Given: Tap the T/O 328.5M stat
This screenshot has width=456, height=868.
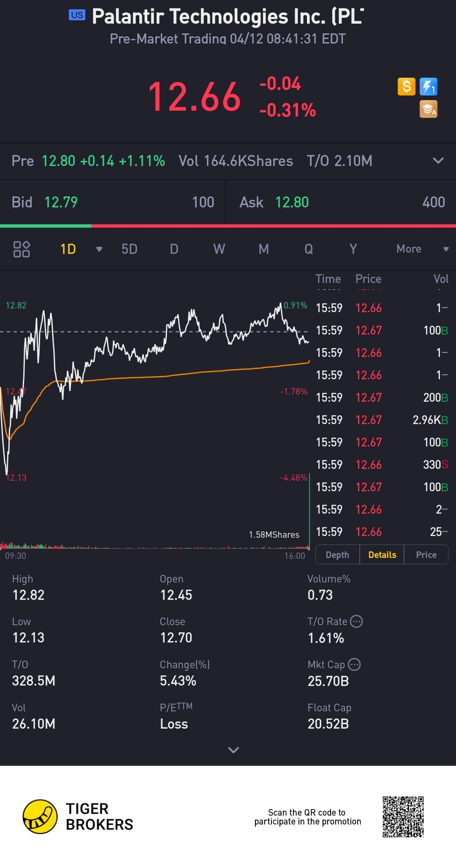Looking at the screenshot, I should [x=34, y=673].
